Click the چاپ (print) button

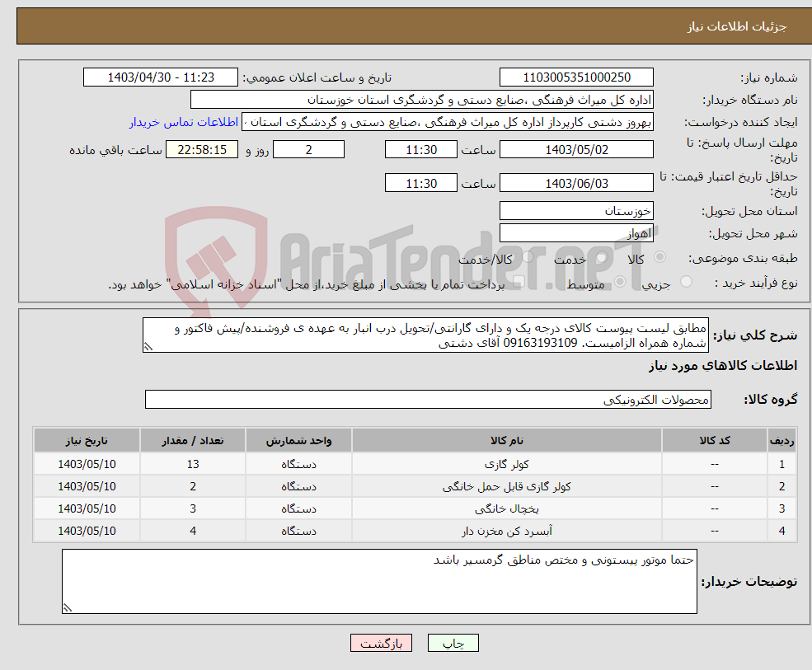point(453,643)
